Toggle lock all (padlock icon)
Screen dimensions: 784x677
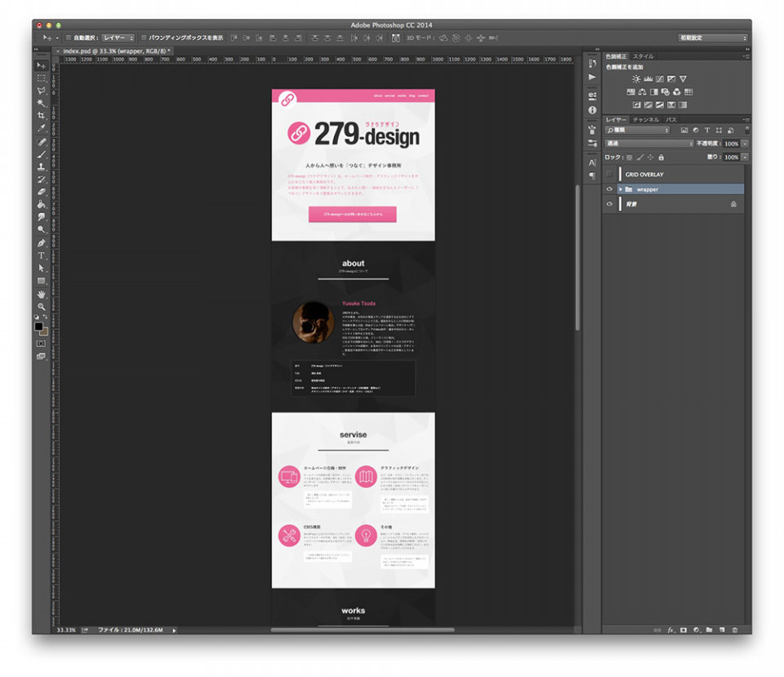pos(661,158)
